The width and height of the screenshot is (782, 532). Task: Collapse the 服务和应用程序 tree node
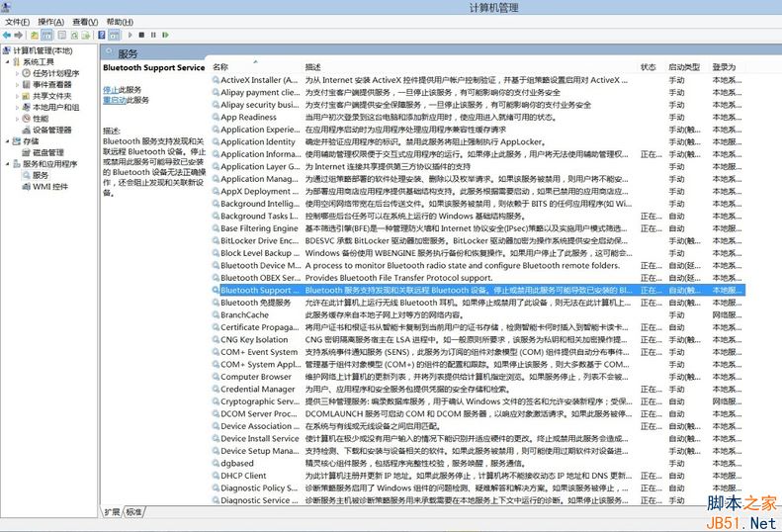pos(8,164)
